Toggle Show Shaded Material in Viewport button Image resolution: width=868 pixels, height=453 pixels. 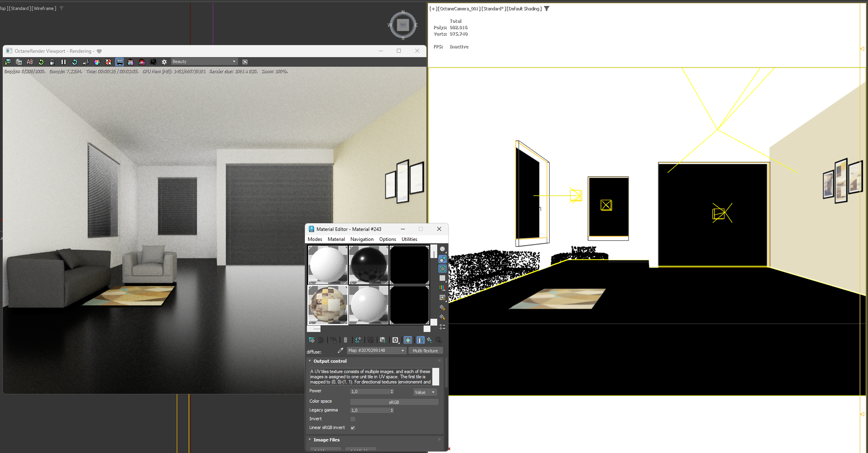tap(408, 340)
